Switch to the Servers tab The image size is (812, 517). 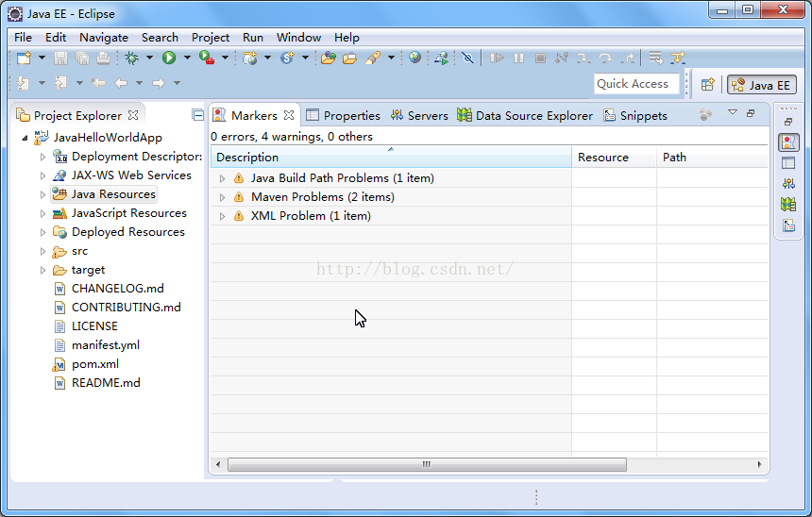(419, 115)
